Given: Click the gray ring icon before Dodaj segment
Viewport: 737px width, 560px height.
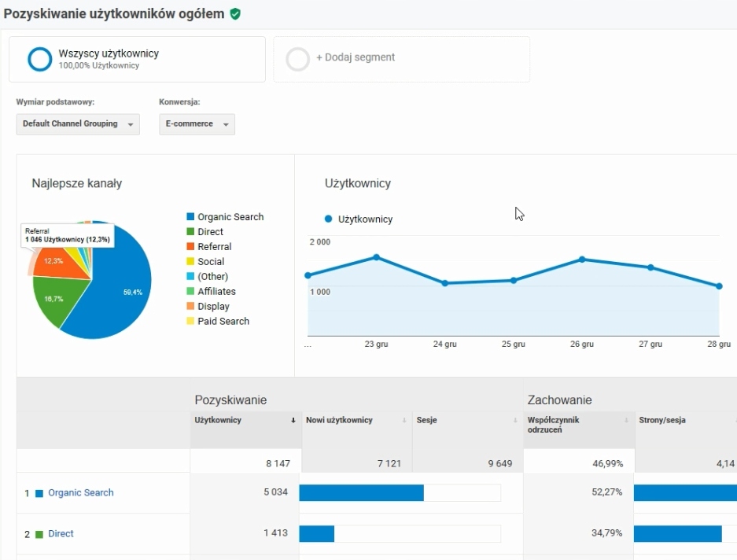Looking at the screenshot, I should click(x=298, y=59).
